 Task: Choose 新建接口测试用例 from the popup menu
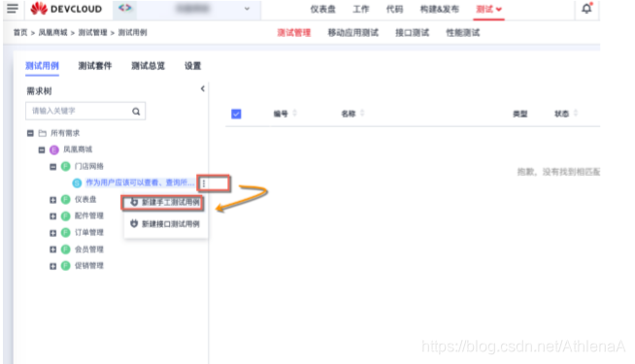click(x=165, y=224)
